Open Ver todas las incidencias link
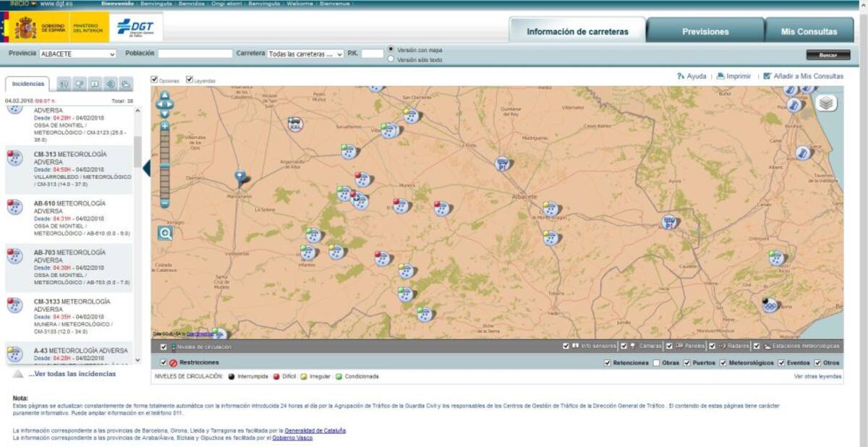The image size is (868, 447). [72, 374]
